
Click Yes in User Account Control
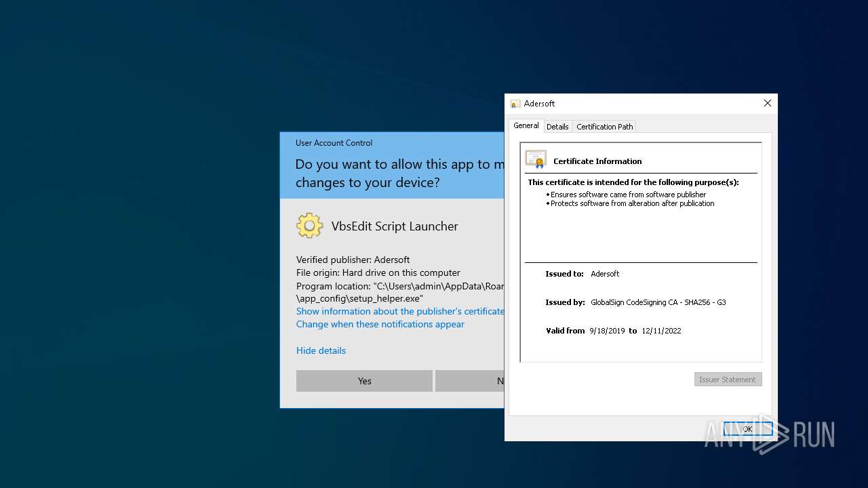point(364,381)
